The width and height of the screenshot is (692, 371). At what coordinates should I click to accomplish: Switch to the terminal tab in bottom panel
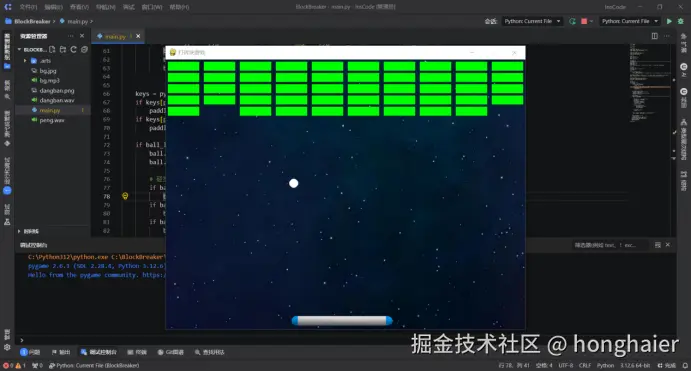click(137, 352)
